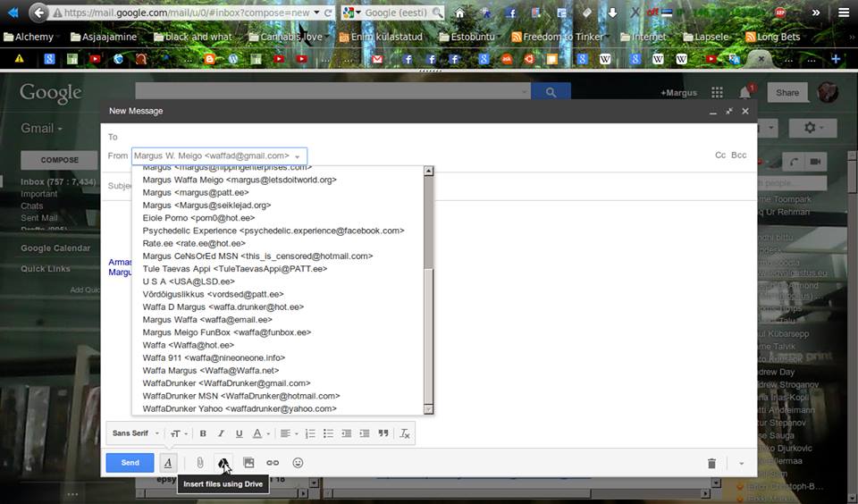Click sender list scrollbar up arrow
This screenshot has width=858, height=504.
point(428,171)
